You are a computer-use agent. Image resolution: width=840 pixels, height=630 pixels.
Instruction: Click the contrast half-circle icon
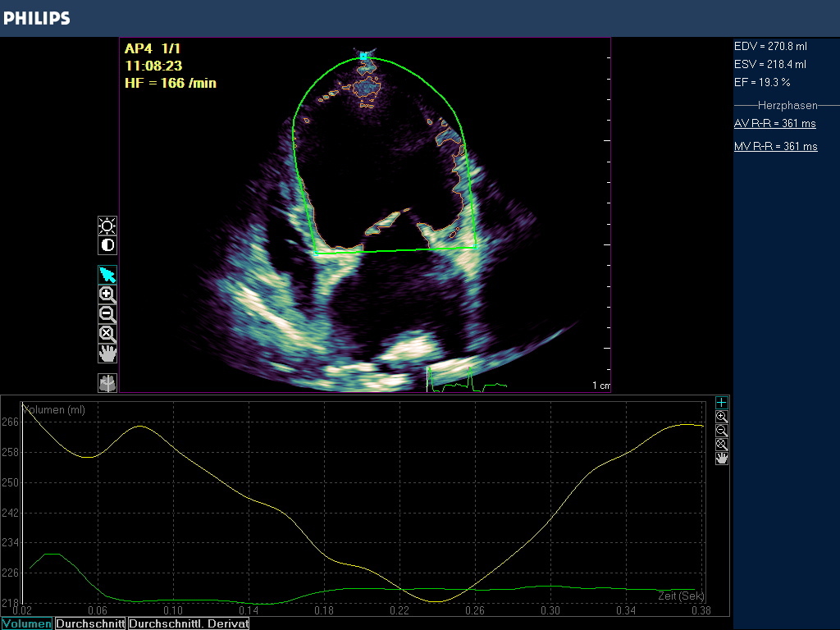107,245
